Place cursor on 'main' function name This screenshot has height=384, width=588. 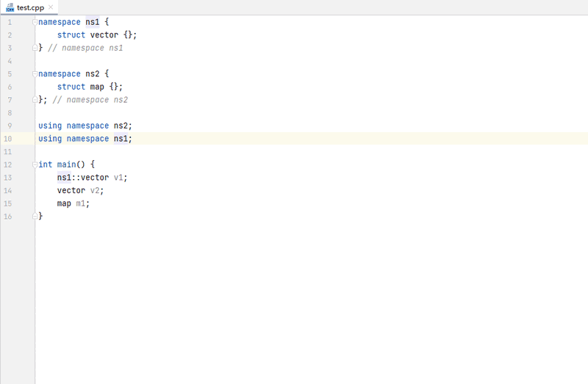point(68,164)
